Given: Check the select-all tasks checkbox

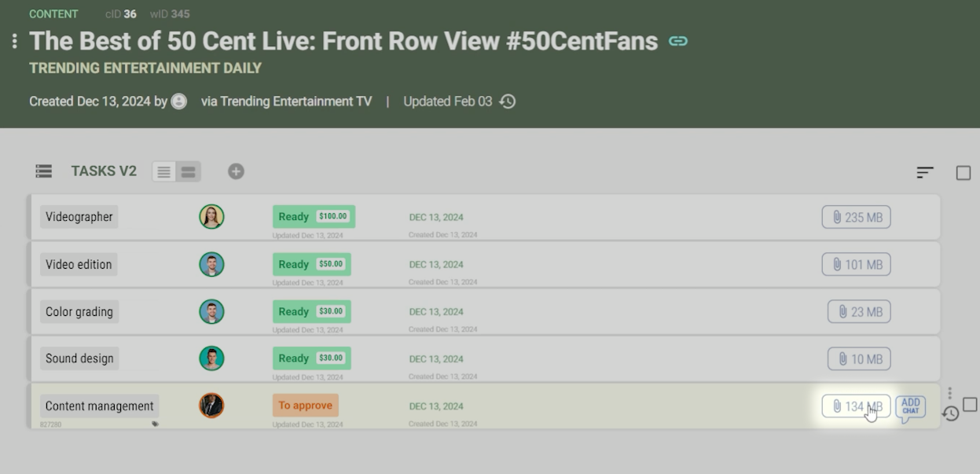Looking at the screenshot, I should tap(963, 173).
